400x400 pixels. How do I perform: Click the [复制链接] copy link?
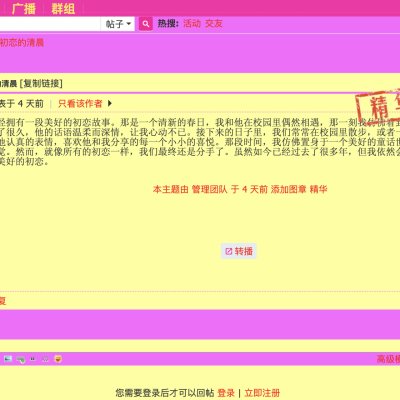tap(41, 83)
